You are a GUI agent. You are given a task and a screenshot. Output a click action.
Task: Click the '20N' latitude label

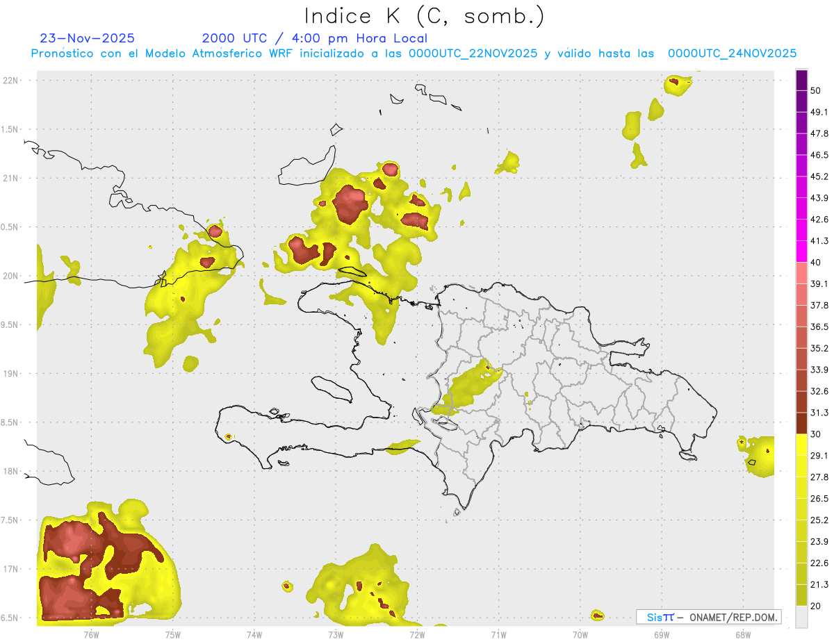[x=10, y=276]
